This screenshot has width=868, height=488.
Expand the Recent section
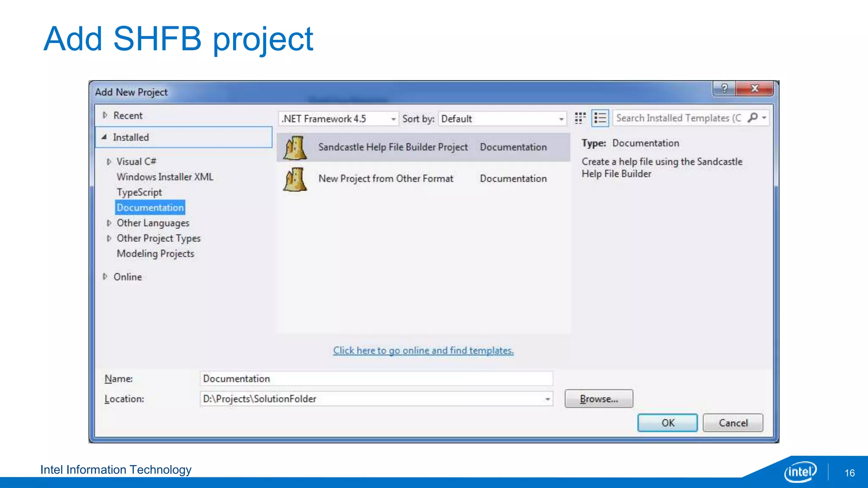pos(105,115)
